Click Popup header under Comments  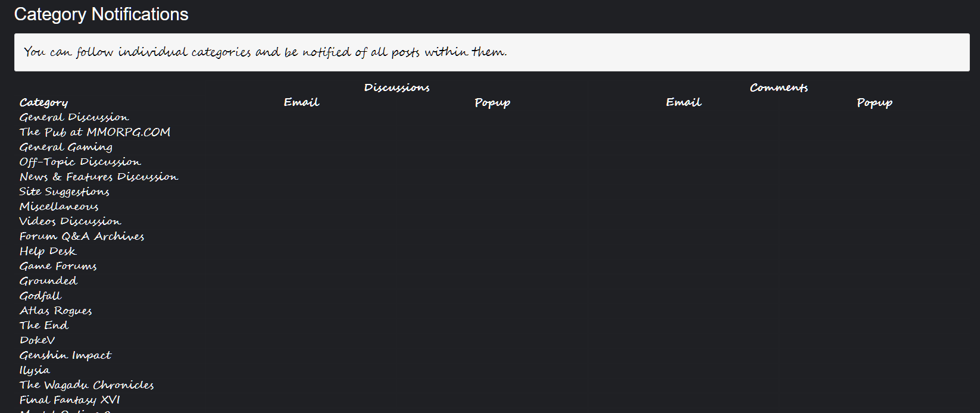875,102
